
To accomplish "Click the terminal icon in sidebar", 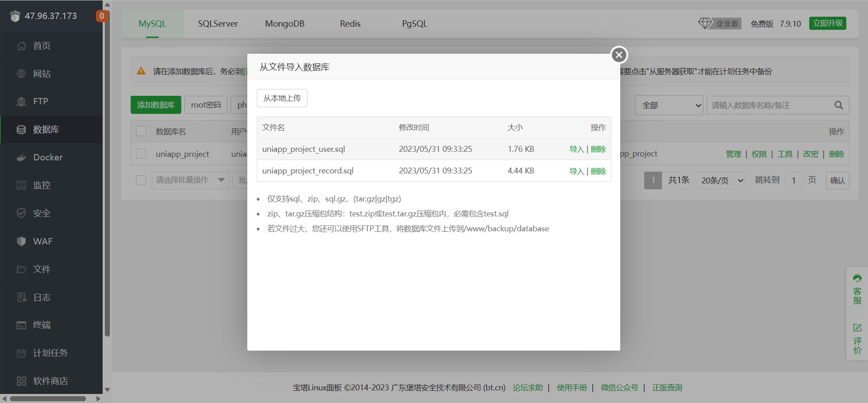I will coord(21,325).
